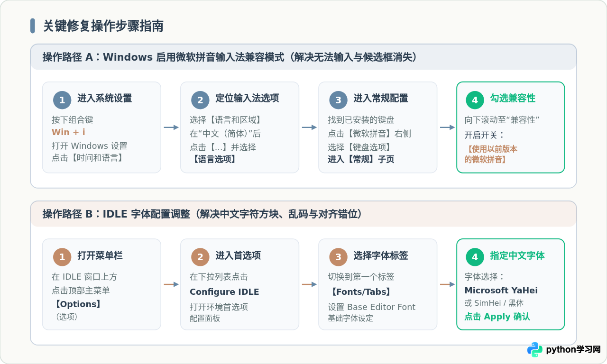
Task: Select the line 设置 Base Editor Font
Action: 371,307
